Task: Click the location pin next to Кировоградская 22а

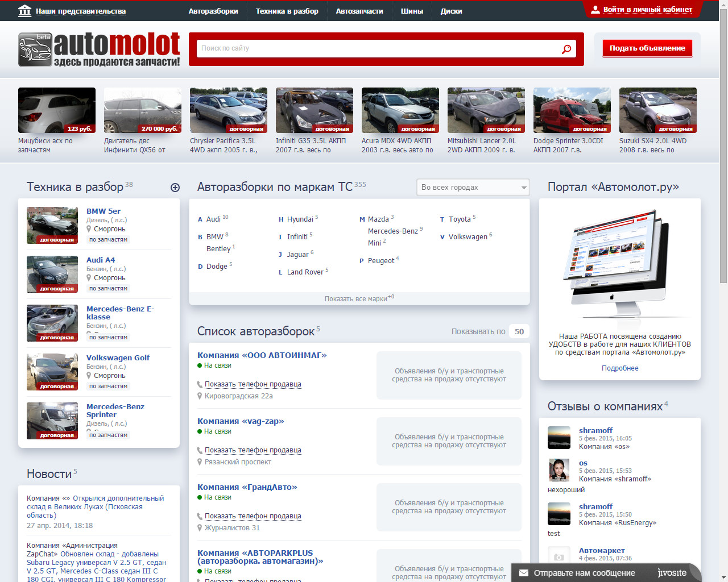Action: pyautogui.click(x=200, y=396)
